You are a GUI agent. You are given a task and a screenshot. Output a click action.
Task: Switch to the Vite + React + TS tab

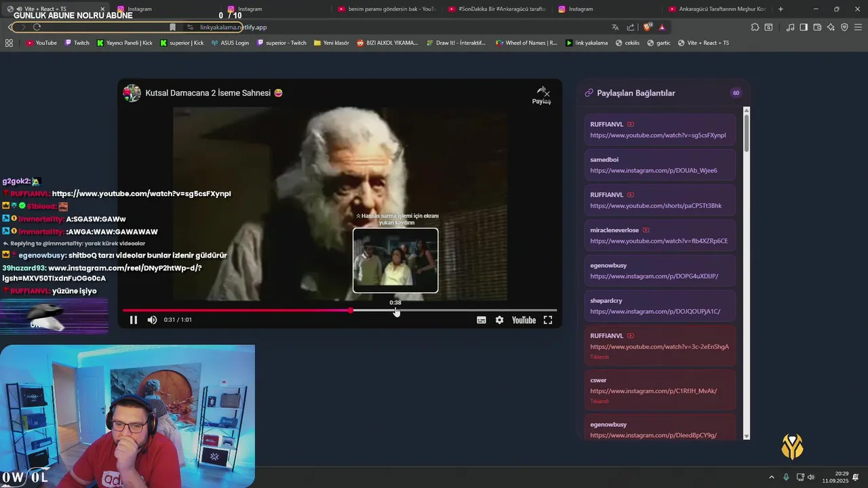(56, 9)
